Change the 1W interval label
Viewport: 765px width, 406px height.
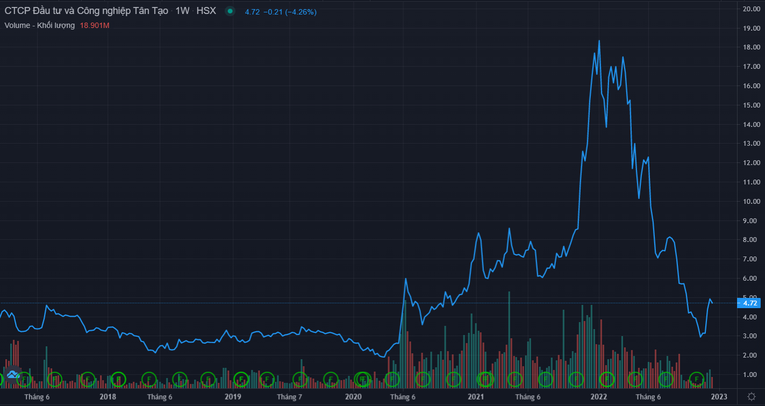182,11
